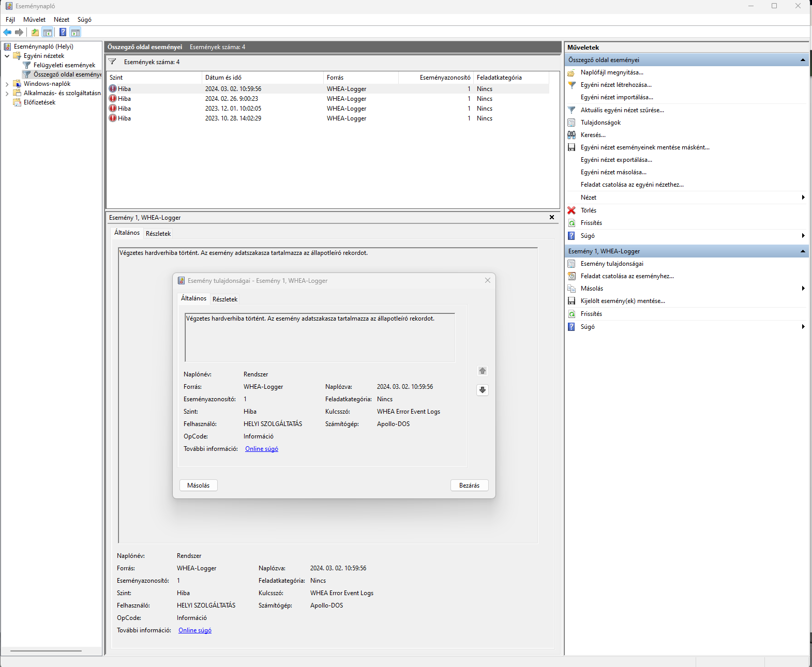
Task: Select event dated 2023. 10. 28. 14:02:29
Action: [x=328, y=118]
